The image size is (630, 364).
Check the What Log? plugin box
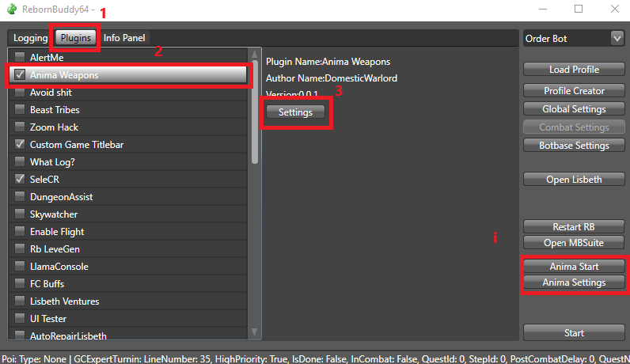pyautogui.click(x=19, y=161)
